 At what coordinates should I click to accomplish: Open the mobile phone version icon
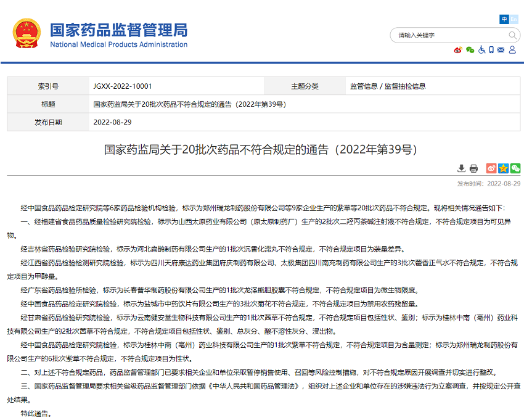491,50
